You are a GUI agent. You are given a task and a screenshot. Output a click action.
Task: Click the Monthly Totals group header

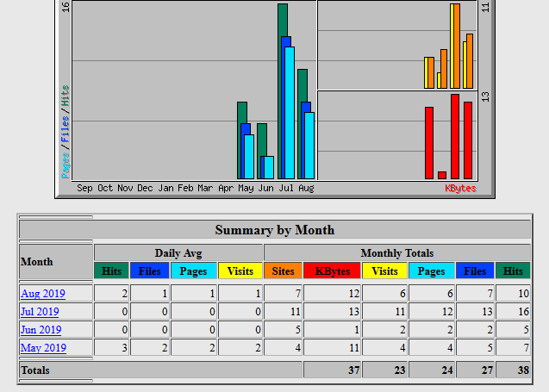click(396, 252)
